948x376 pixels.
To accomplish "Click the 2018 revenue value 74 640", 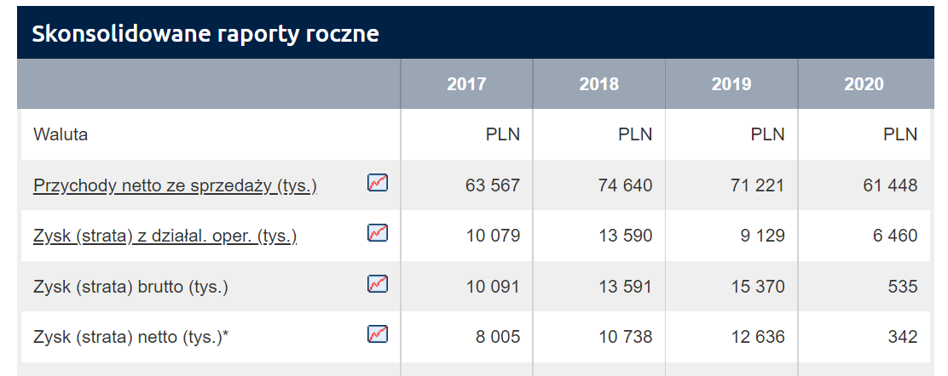I will tap(626, 185).
